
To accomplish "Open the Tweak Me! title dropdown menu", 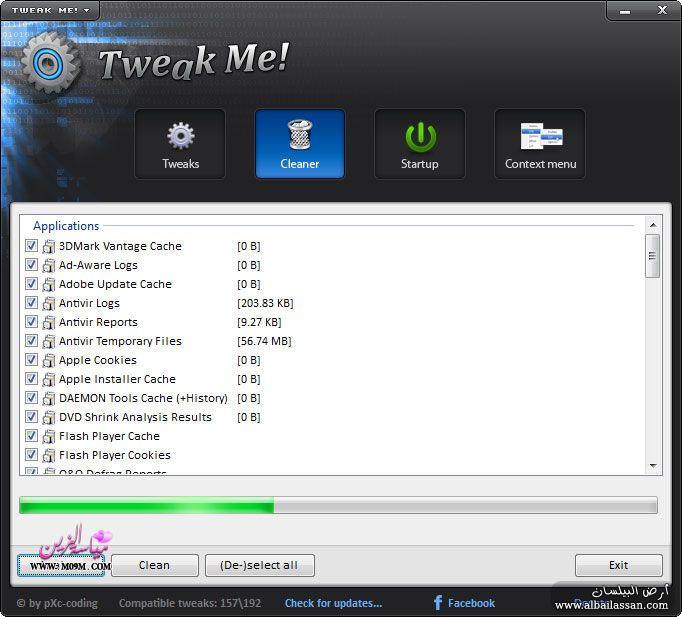I will 50,10.
